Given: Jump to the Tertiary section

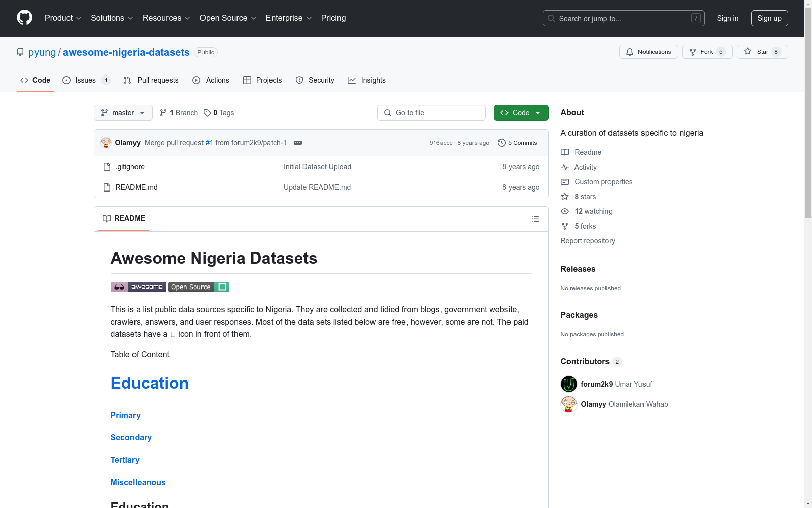Looking at the screenshot, I should click(x=125, y=460).
